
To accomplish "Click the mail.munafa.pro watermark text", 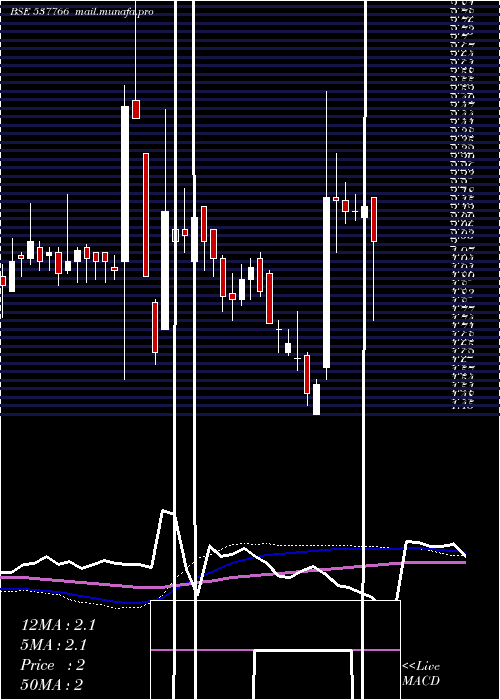I will tap(114, 12).
